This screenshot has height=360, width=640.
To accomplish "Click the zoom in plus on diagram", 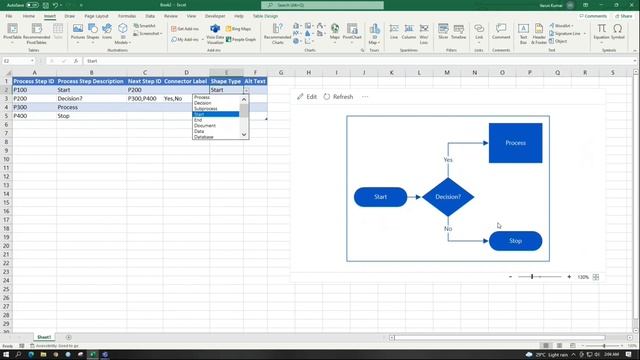I will [569, 277].
